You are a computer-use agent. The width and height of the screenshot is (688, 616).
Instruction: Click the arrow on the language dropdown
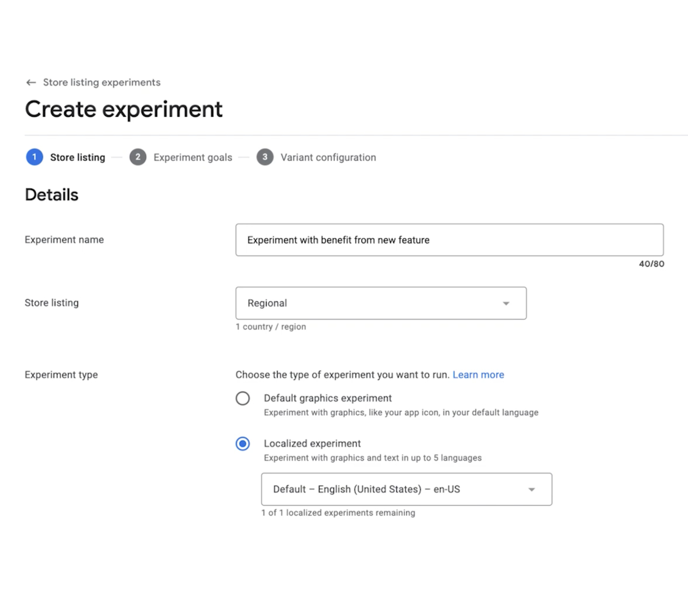coord(532,490)
